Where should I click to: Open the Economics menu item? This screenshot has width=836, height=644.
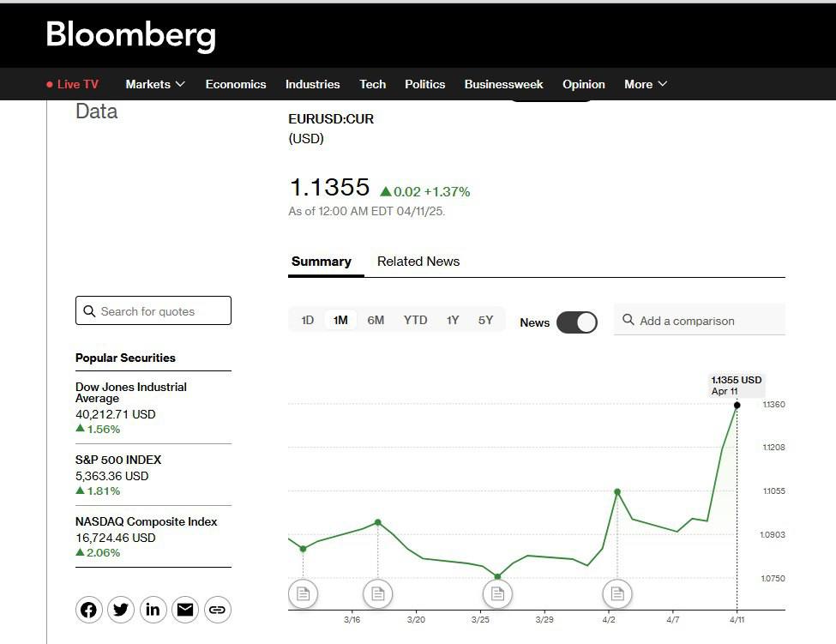[x=236, y=84]
